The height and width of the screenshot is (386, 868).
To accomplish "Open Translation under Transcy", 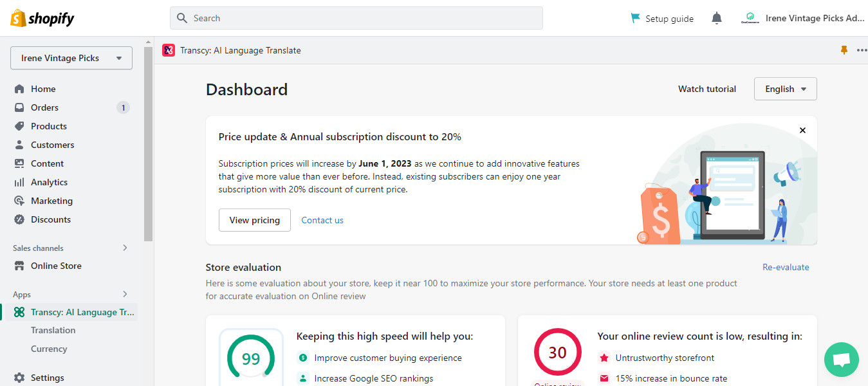I will [x=53, y=330].
